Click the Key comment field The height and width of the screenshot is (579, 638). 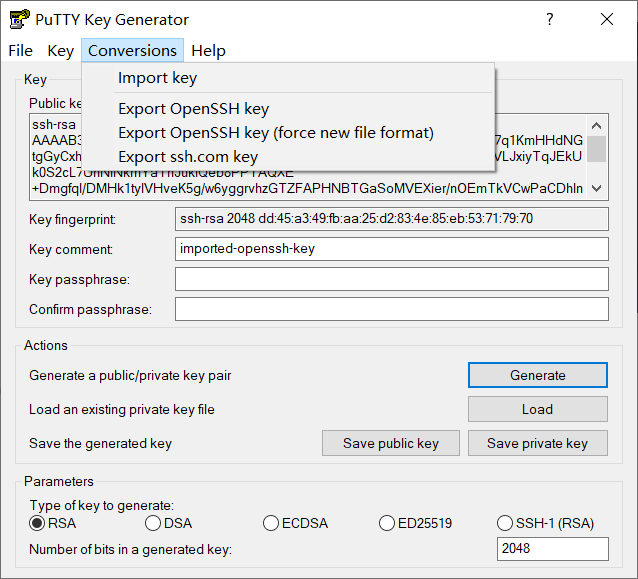[x=392, y=249]
